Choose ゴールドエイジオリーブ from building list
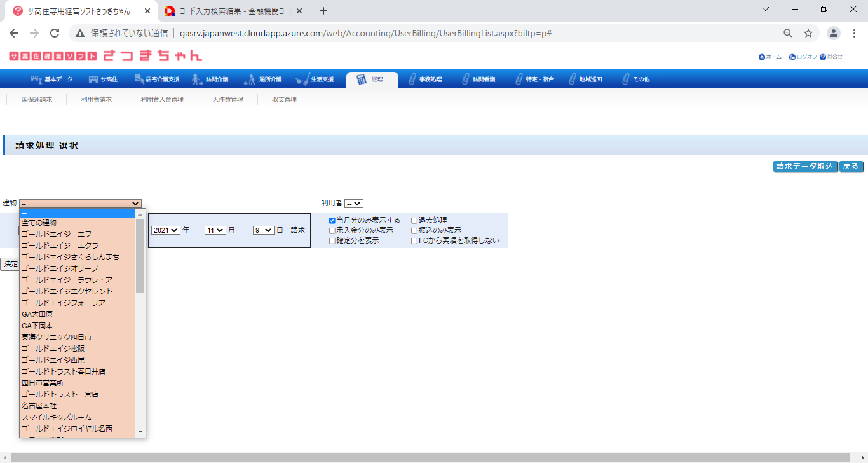Screen dimensions: 868x463 (60, 268)
